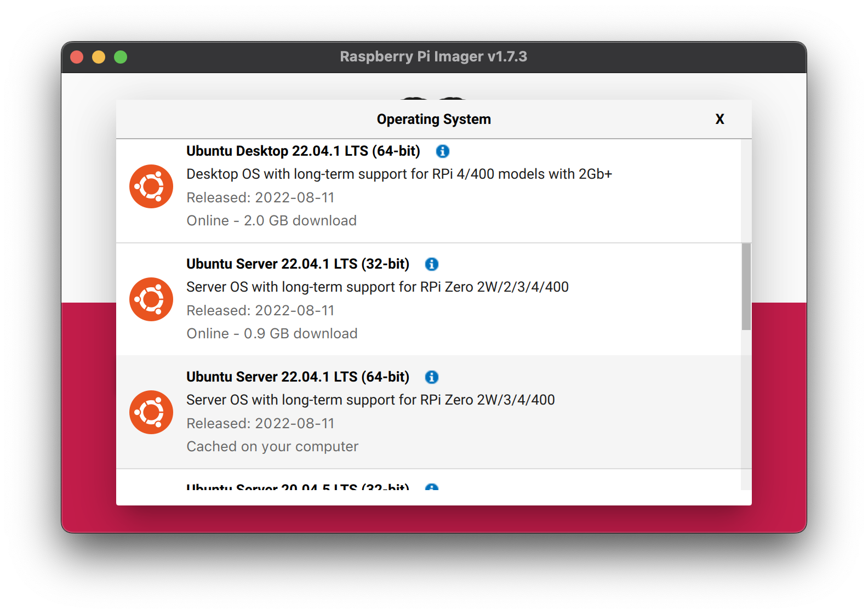Choose Ubuntu Server 22.04.1 LTS (32-bit) title
Image resolution: width=868 pixels, height=614 pixels.
(298, 264)
